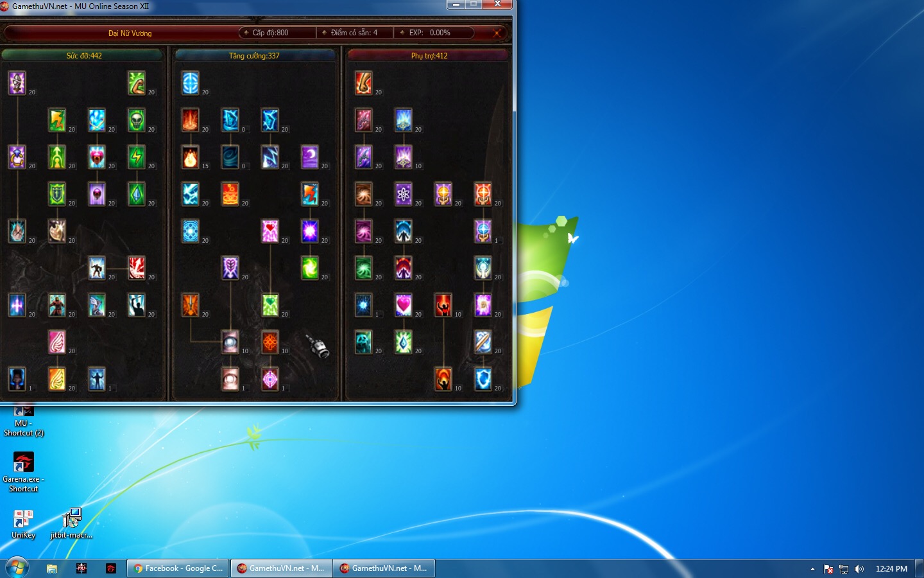Click the Tăng cường:337 panel header
924x578 pixels.
[x=254, y=56]
